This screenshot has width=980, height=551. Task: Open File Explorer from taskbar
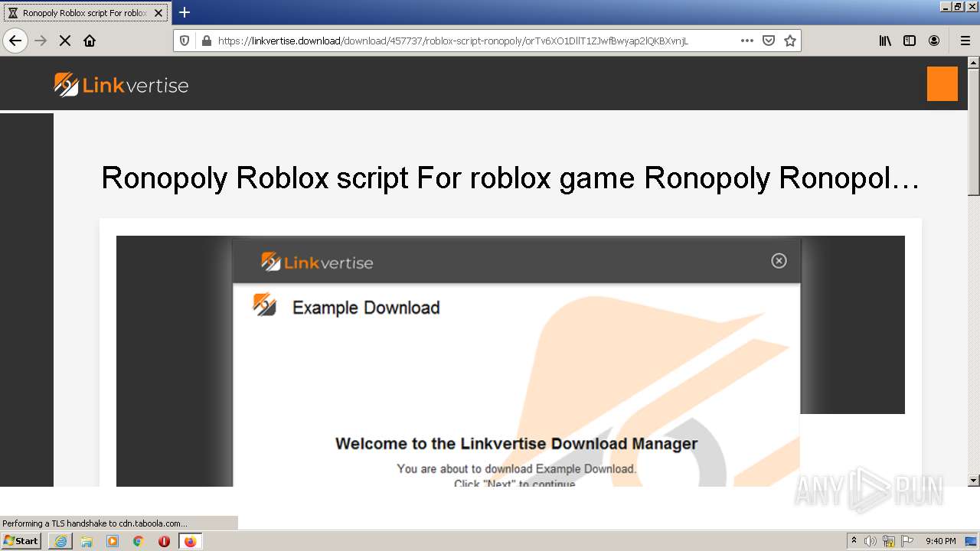[87, 541]
